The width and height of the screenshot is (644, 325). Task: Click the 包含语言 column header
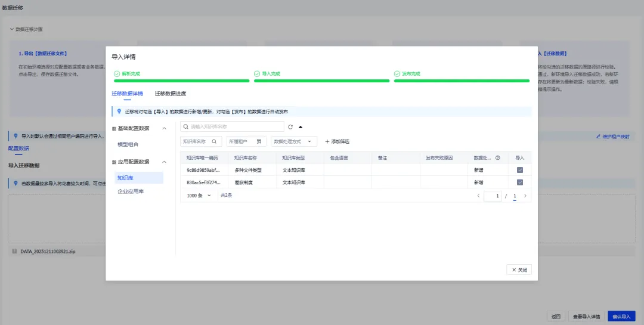click(348, 158)
